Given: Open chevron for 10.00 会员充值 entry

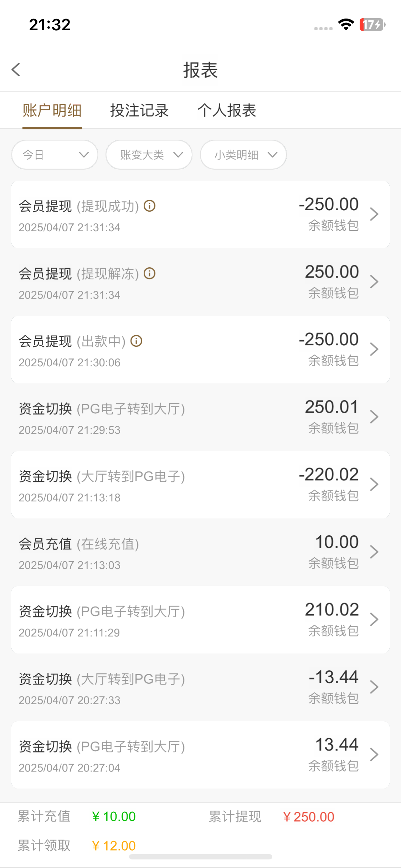Looking at the screenshot, I should pos(374,552).
